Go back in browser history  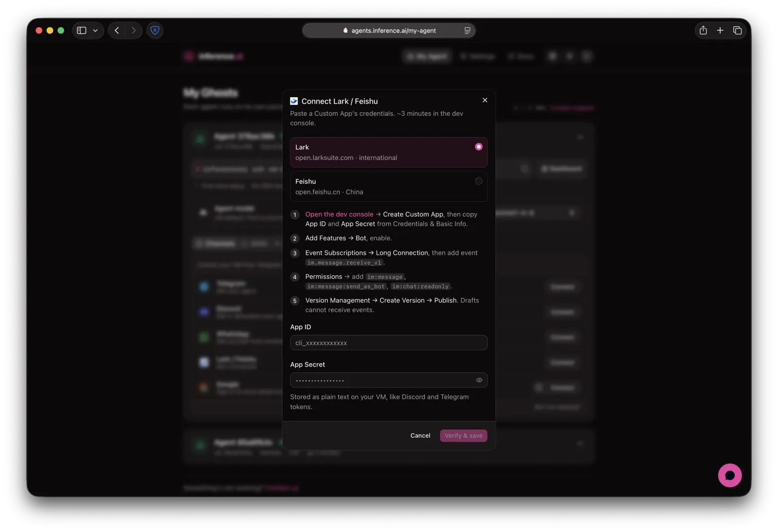click(117, 31)
